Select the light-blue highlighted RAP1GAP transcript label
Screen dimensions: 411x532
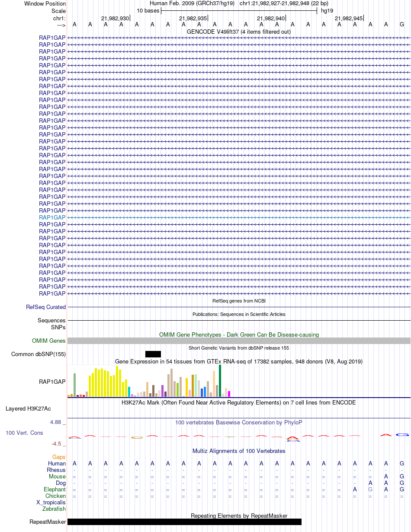tap(52, 217)
